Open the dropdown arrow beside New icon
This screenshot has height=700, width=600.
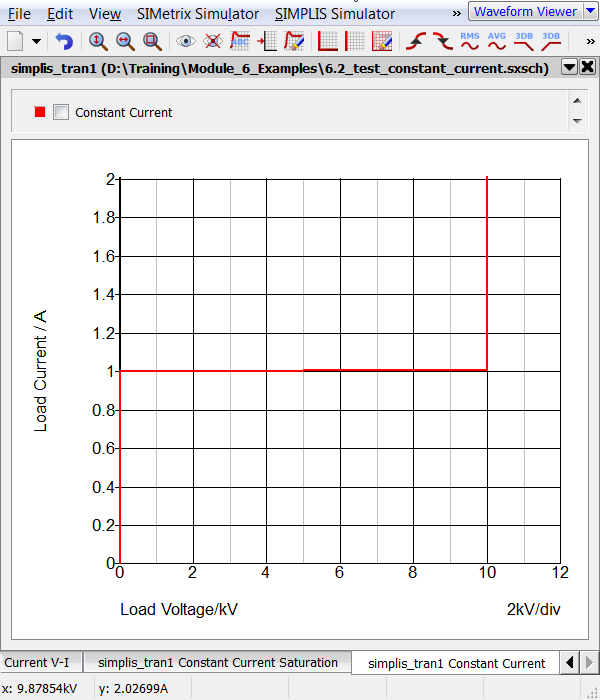37,41
